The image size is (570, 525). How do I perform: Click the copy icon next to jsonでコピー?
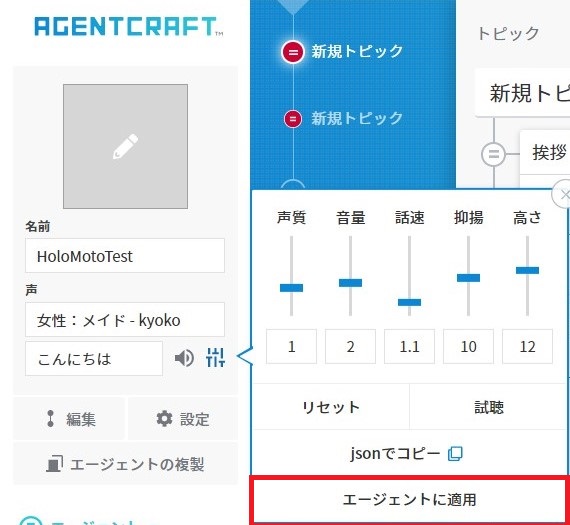point(455,453)
